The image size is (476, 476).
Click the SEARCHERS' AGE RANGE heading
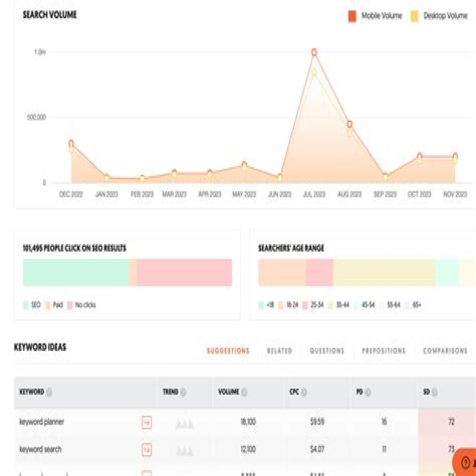point(291,248)
